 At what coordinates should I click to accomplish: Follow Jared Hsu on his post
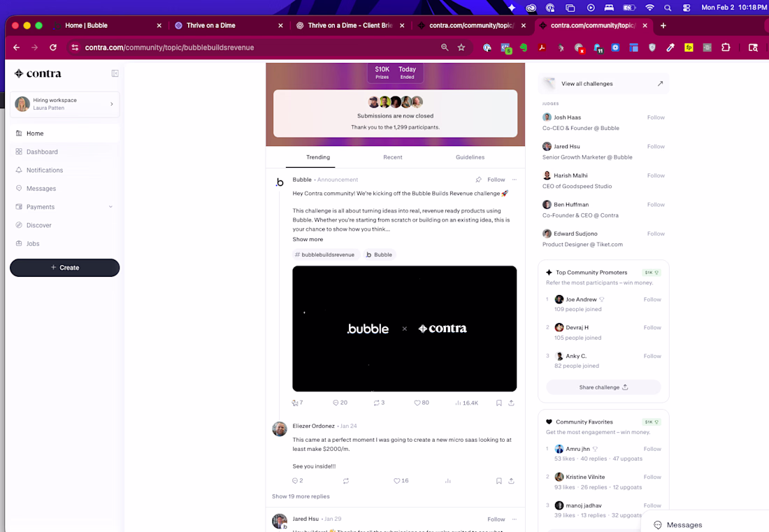tap(496, 519)
